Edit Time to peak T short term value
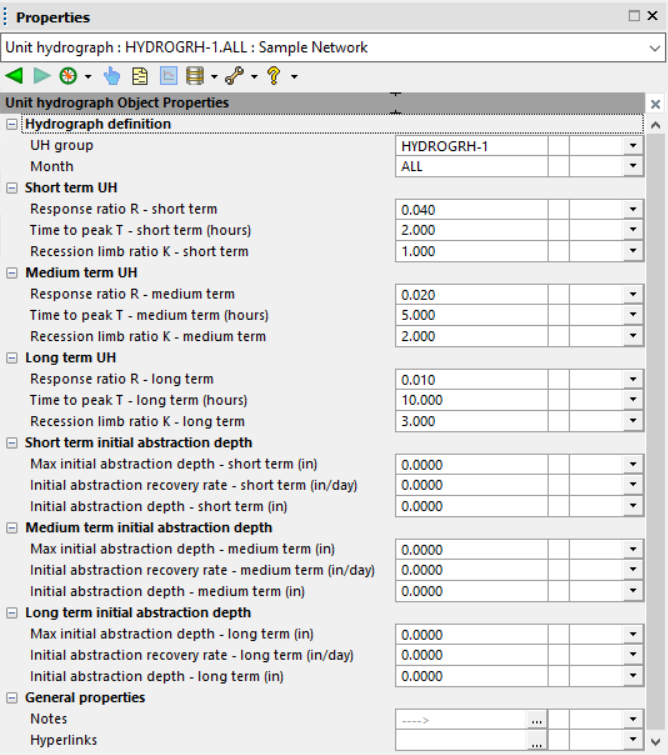 click(472, 230)
